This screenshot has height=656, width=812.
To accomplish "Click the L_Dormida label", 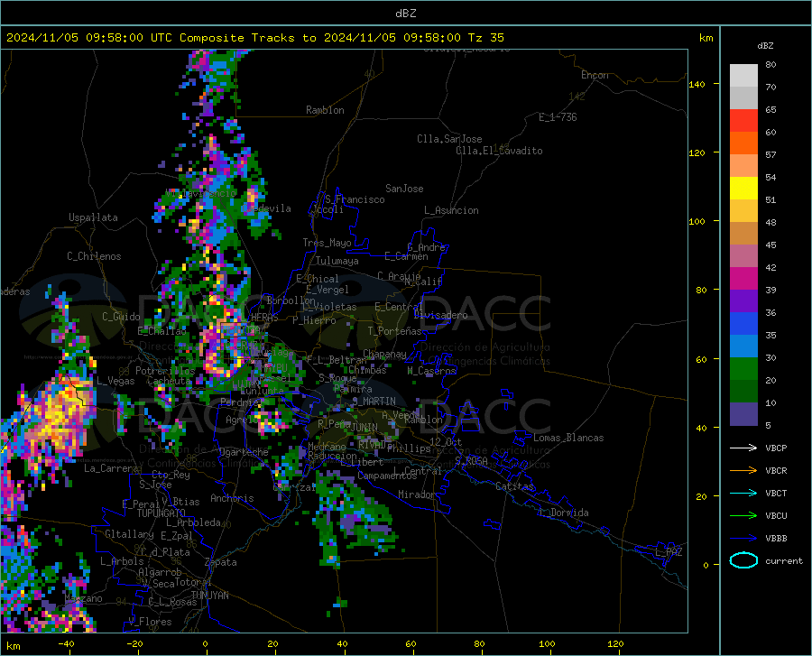I will (x=563, y=513).
